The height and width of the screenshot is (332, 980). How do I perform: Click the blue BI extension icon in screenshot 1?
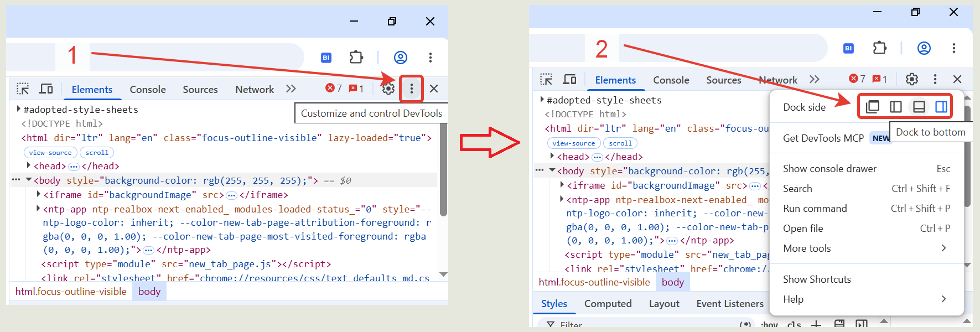coord(326,58)
